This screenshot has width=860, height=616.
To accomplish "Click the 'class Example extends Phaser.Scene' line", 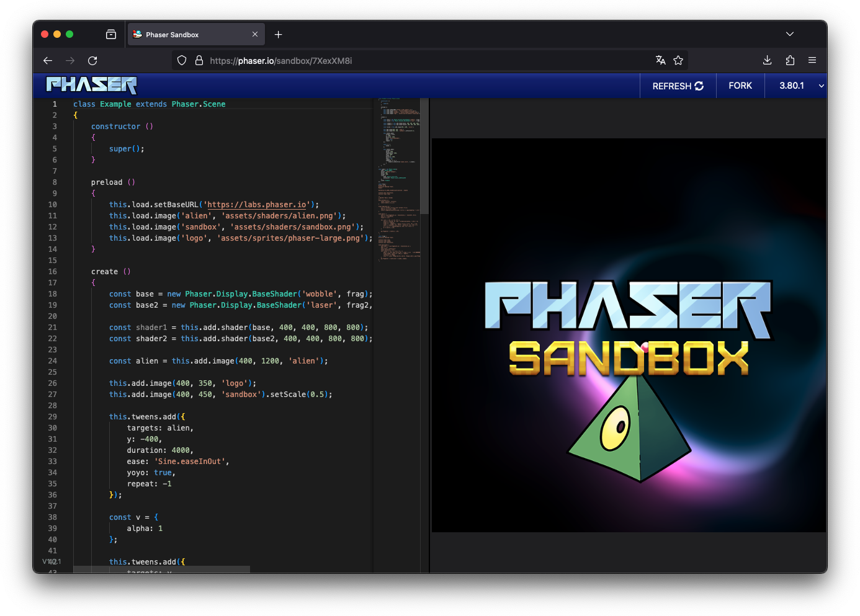I will coord(150,104).
